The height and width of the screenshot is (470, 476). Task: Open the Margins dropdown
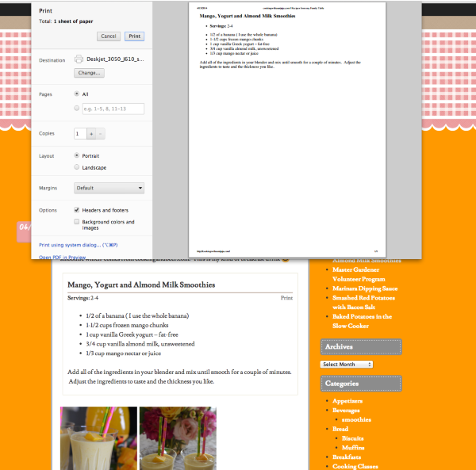click(x=109, y=188)
